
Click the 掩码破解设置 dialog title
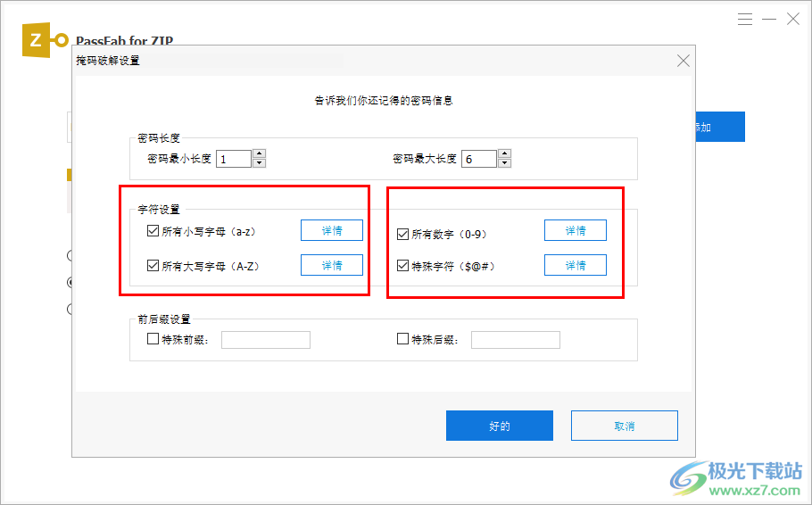pos(108,61)
